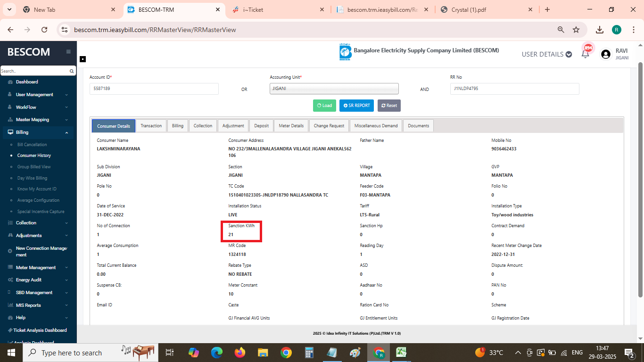Switch to Collection tab
This screenshot has width=644, height=362.
point(203,126)
